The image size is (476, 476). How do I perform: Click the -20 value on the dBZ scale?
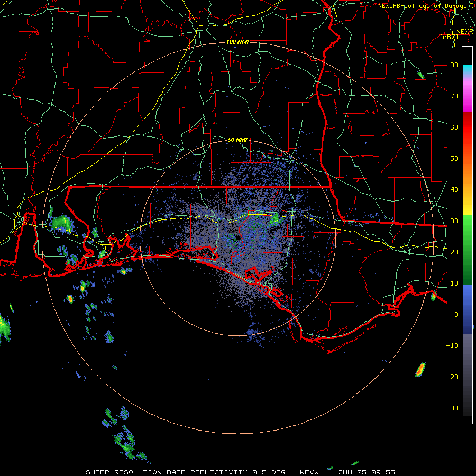point(452,377)
